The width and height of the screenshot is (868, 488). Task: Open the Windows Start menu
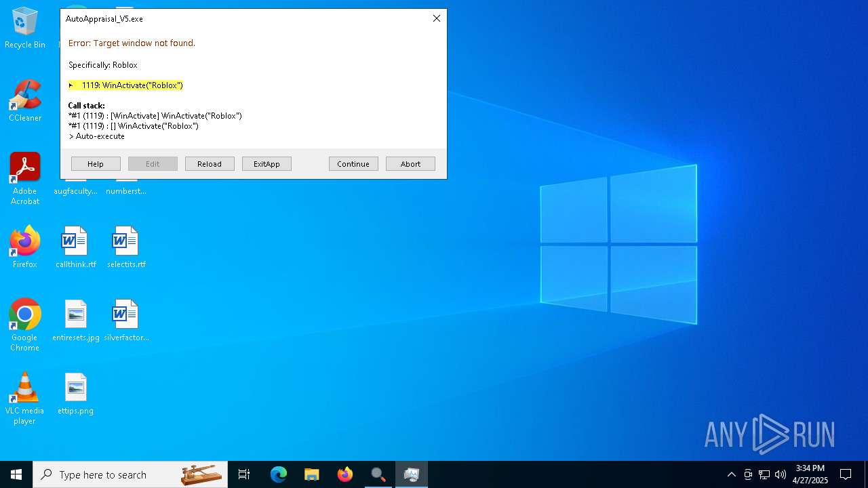(16, 474)
